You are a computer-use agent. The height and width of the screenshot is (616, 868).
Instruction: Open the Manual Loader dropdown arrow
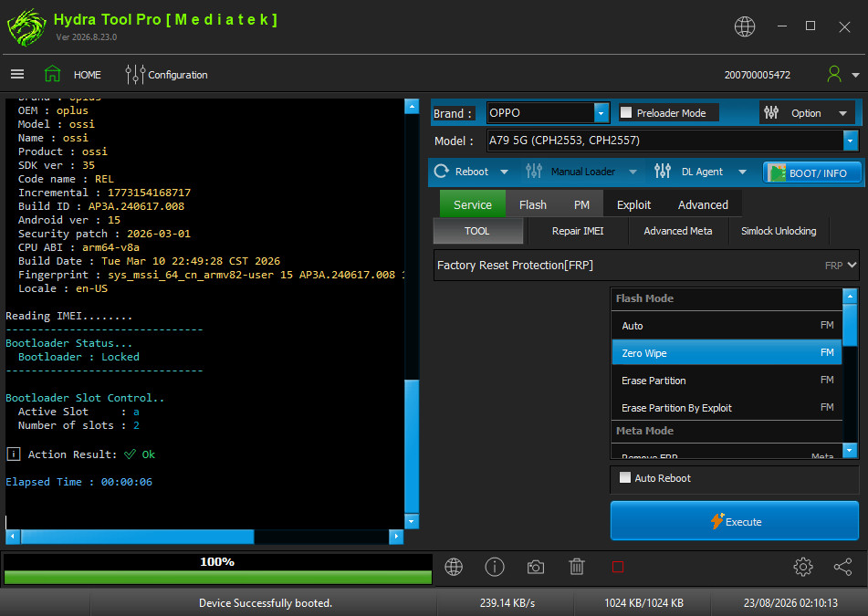633,172
